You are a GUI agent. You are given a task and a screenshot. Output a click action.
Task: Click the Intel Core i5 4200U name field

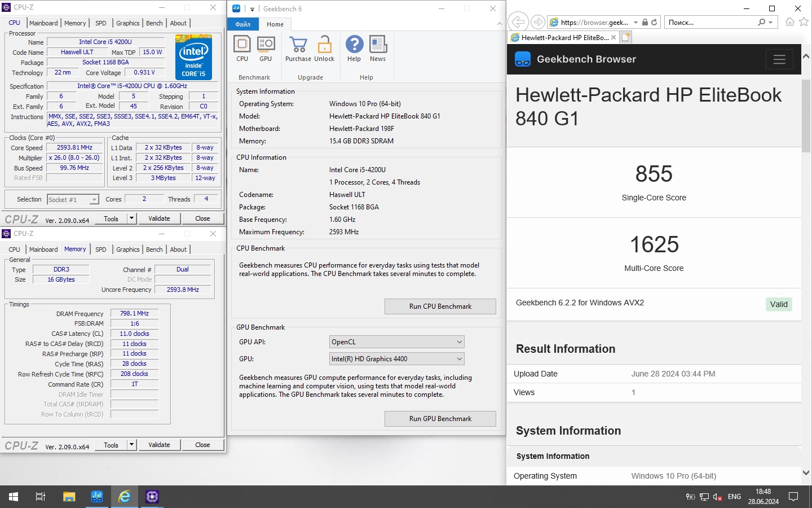(105, 42)
